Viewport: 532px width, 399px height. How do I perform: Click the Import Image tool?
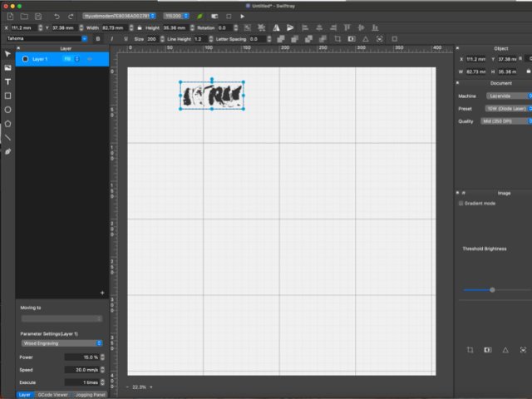click(7, 67)
